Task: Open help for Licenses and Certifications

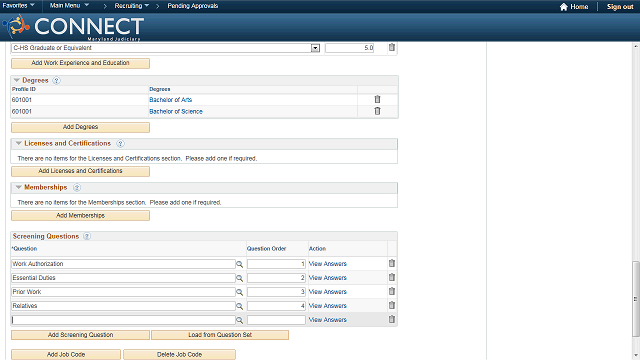Action: [x=120, y=143]
